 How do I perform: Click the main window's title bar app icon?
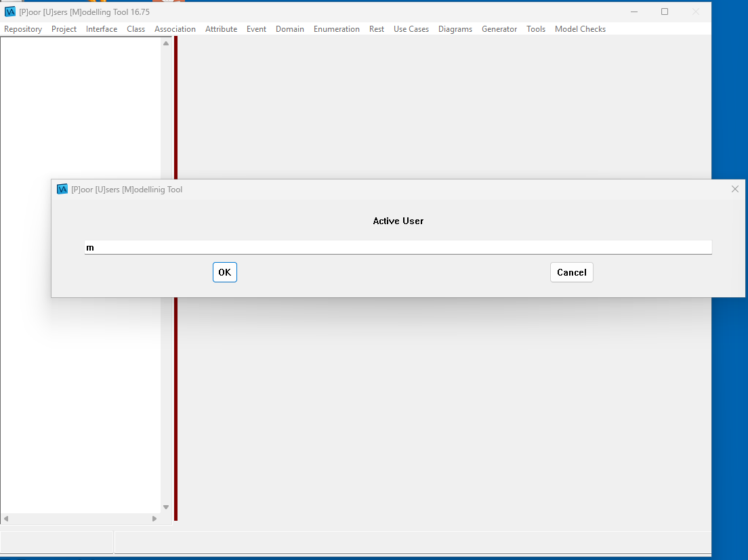(x=10, y=12)
